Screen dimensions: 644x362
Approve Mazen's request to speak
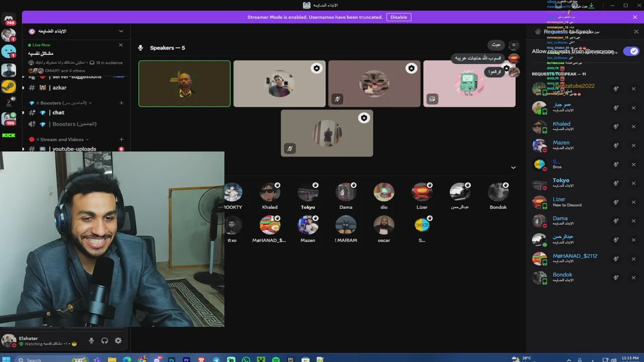pyautogui.click(x=616, y=146)
